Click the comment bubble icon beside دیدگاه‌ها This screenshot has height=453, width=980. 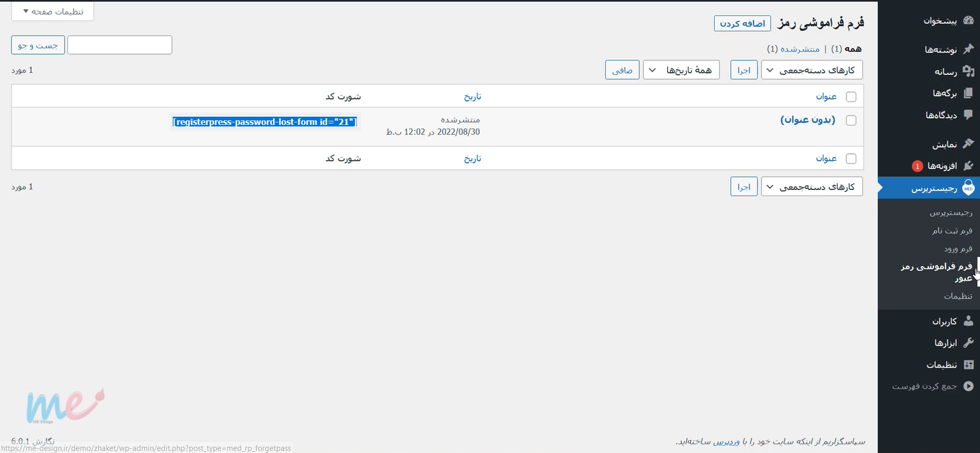[x=968, y=115]
